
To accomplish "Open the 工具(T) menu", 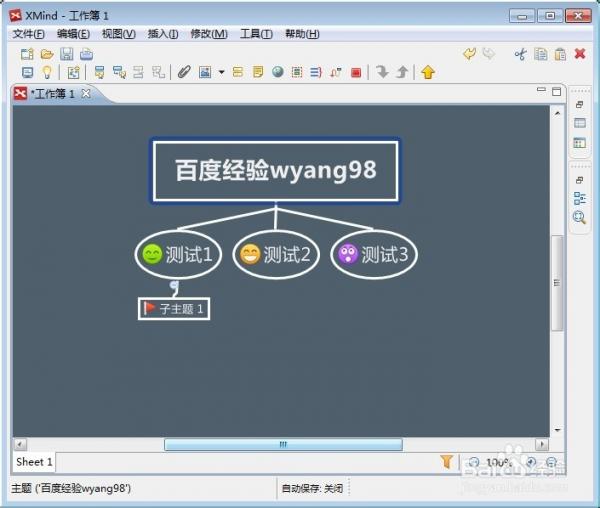I will coord(256,34).
